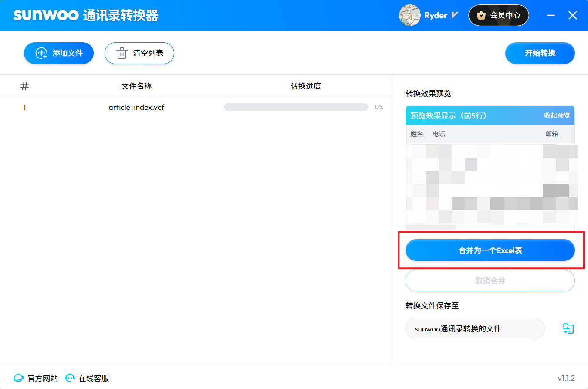Change the output folder via the folder icon
Viewport: 588px width, 389px height.
(x=568, y=328)
